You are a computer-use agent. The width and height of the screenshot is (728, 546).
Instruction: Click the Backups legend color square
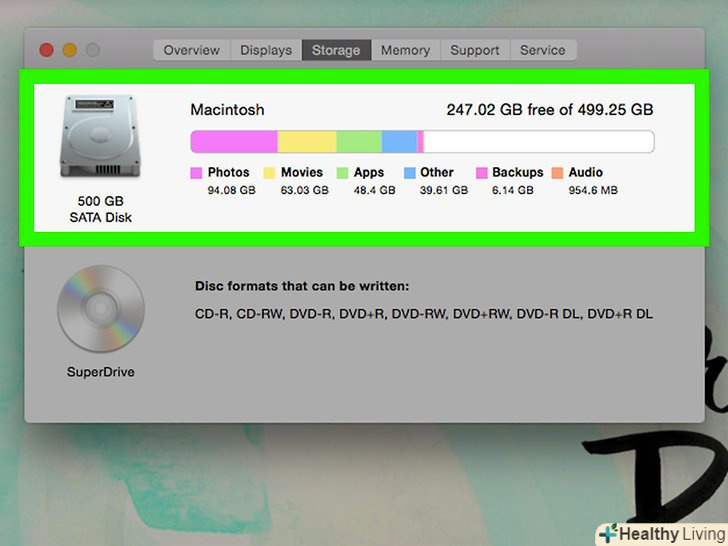coord(482,173)
